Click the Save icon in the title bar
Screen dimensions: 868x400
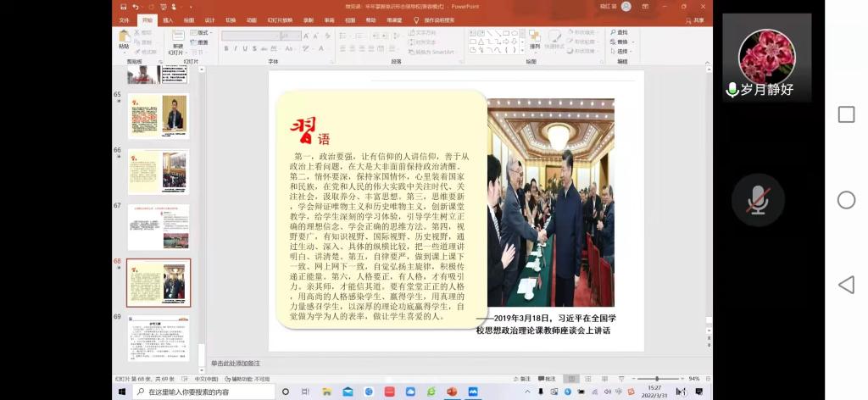(x=124, y=7)
